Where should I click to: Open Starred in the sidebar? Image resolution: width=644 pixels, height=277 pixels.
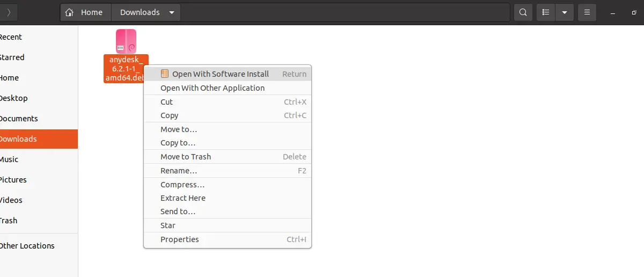[x=39, y=57]
